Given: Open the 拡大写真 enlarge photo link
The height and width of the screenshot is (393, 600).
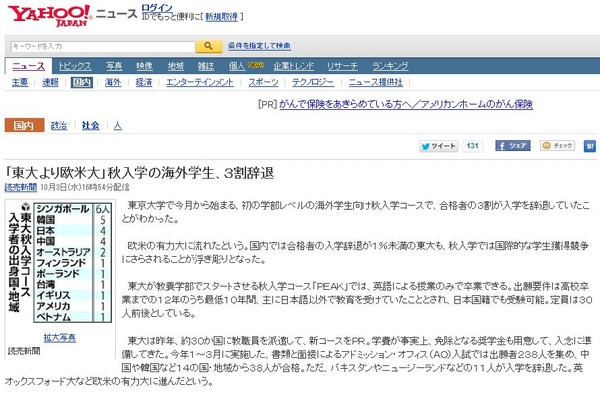Looking at the screenshot, I should [x=60, y=338].
